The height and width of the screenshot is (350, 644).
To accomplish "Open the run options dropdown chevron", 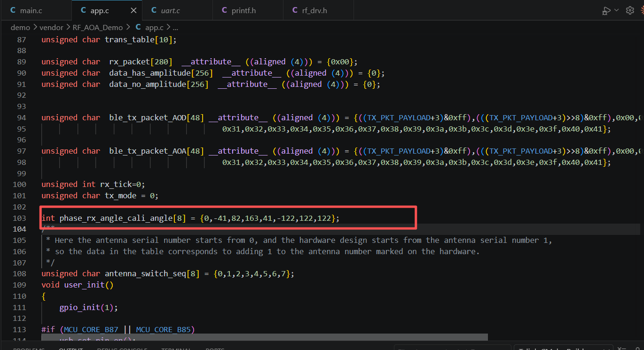I will pos(616,10).
